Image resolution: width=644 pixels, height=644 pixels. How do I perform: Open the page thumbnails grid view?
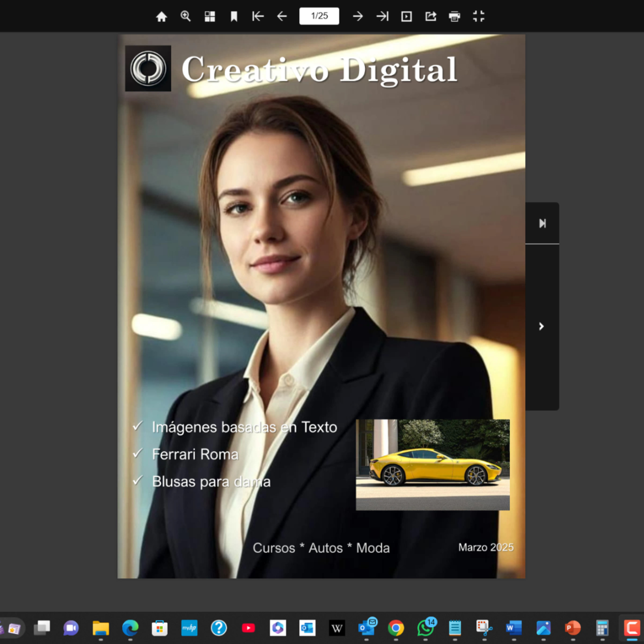click(210, 16)
